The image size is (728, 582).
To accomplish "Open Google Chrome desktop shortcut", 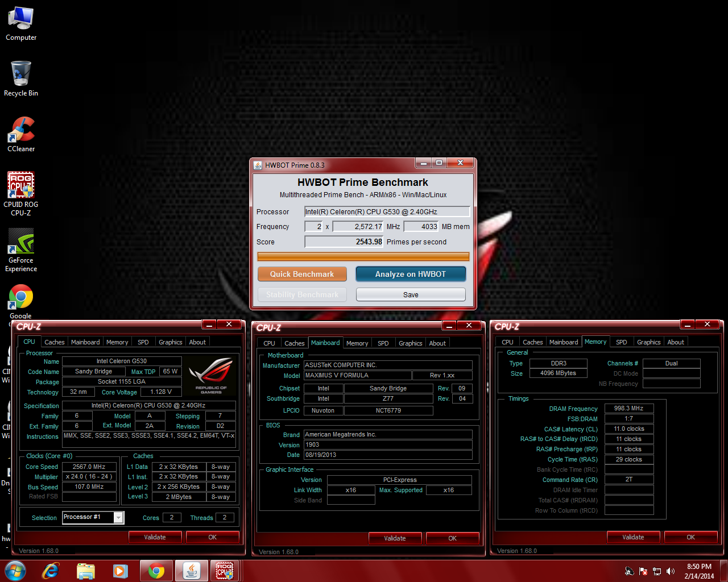I will pyautogui.click(x=21, y=301).
